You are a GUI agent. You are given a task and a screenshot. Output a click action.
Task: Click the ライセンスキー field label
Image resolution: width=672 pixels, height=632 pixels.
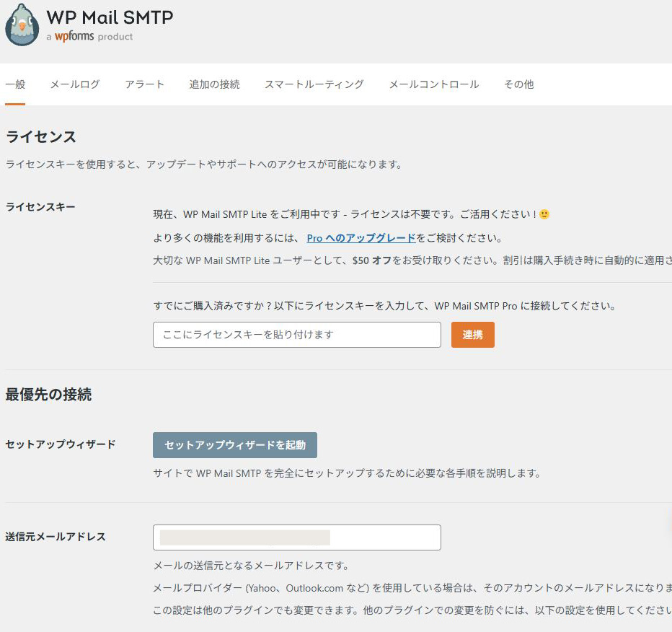[40, 207]
